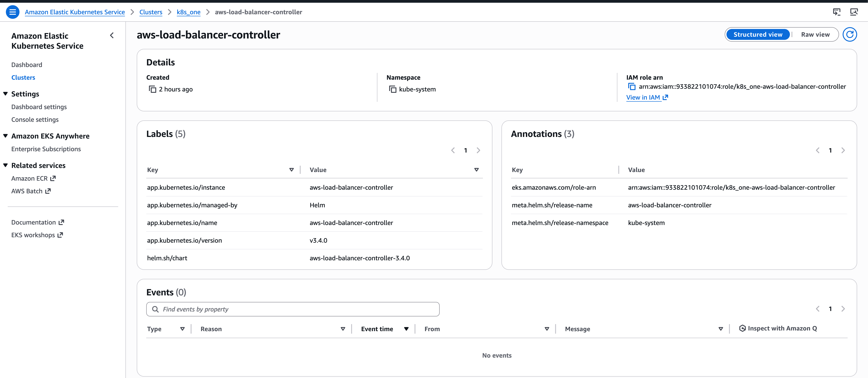Click the Inspect with Amazon Q icon

742,328
